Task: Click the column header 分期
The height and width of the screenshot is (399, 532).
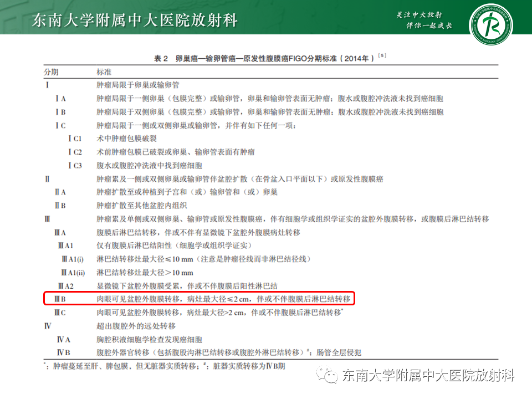Action: point(51,72)
